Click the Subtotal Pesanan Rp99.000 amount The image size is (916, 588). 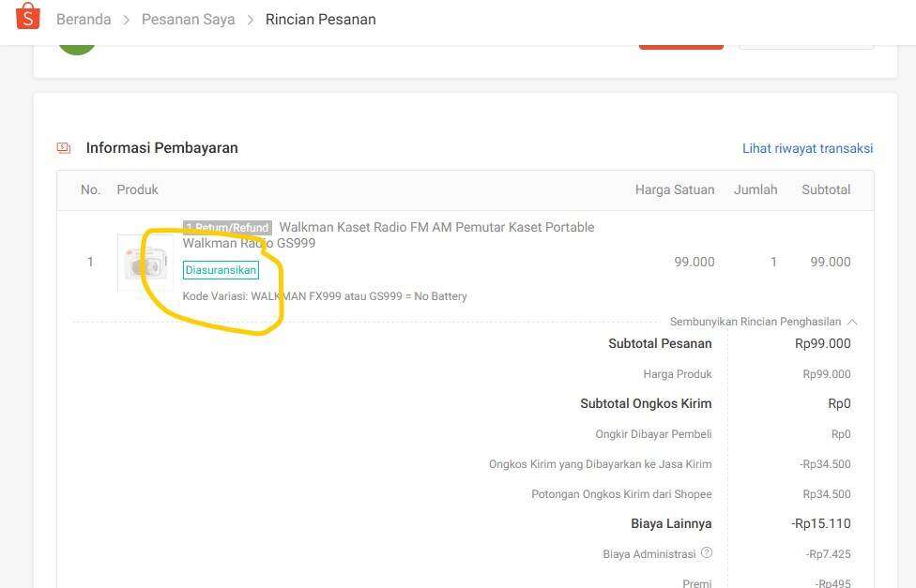click(x=822, y=344)
